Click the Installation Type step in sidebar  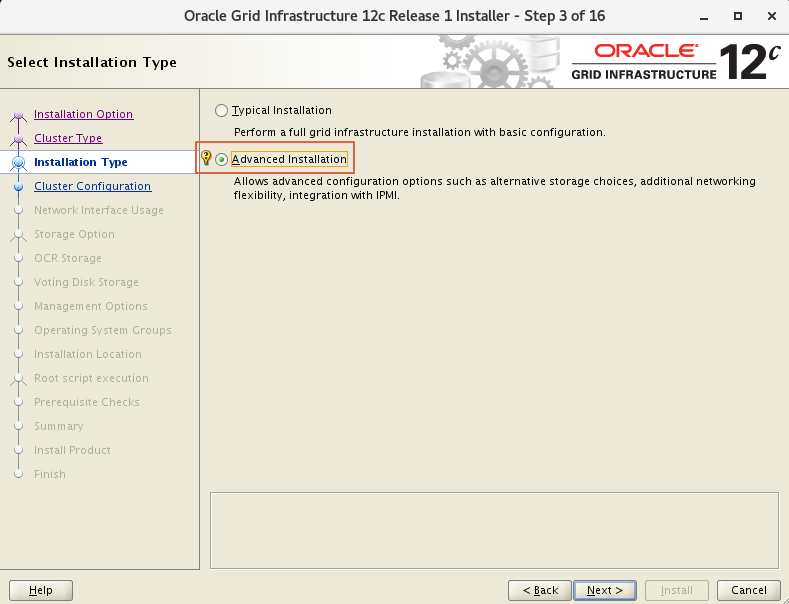tap(80, 162)
